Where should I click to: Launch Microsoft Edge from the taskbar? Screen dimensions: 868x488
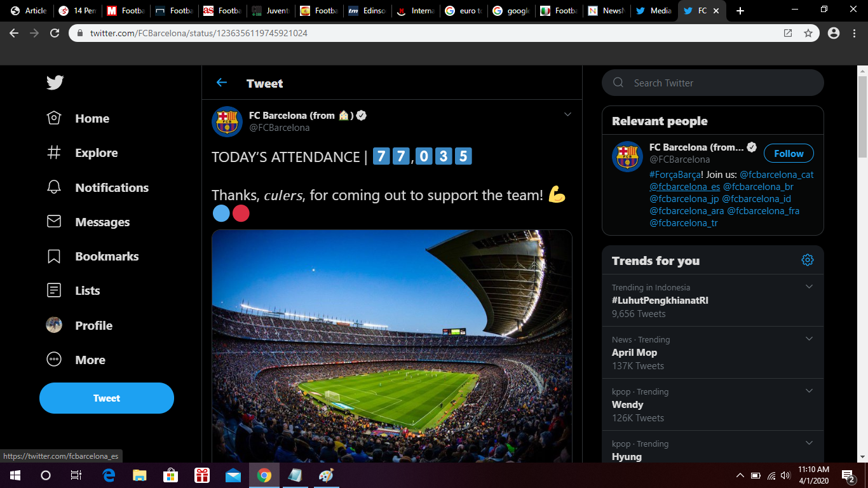[109, 475]
